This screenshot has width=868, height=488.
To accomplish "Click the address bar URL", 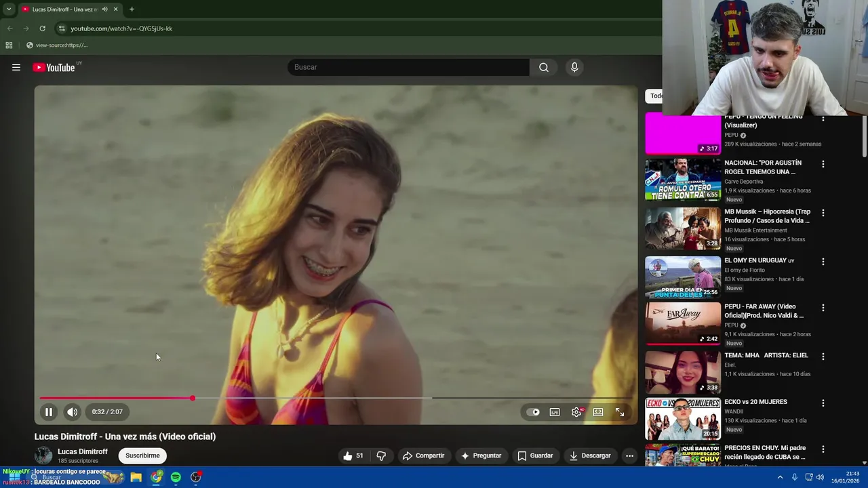I will click(121, 28).
